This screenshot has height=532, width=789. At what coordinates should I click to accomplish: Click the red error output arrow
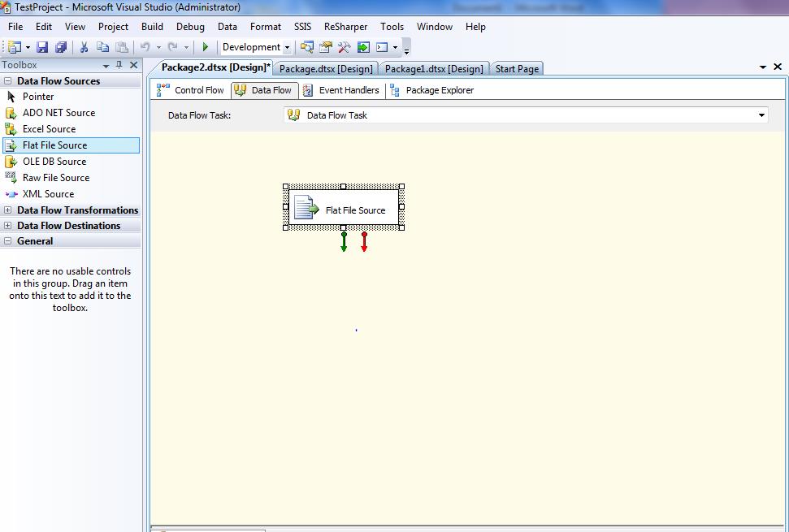pyautogui.click(x=364, y=242)
